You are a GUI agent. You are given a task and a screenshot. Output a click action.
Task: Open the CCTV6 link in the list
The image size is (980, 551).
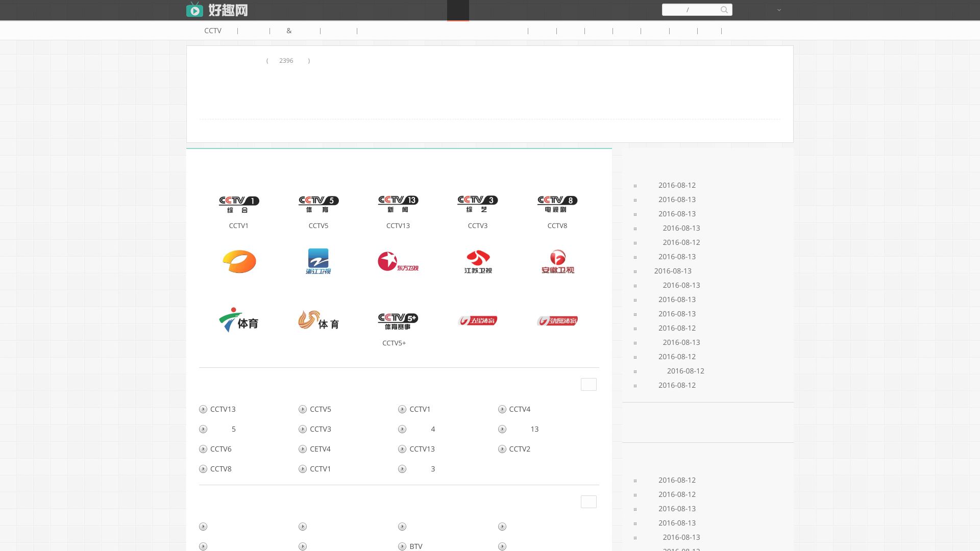tap(221, 449)
